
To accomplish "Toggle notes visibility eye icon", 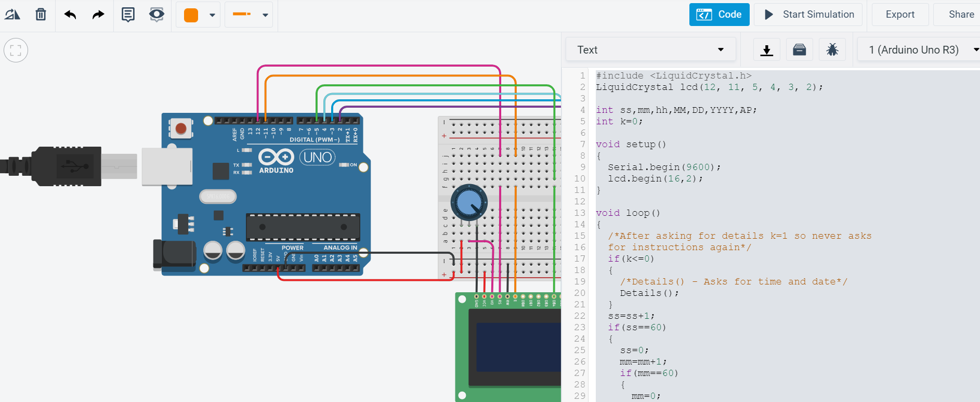I will coord(156,15).
